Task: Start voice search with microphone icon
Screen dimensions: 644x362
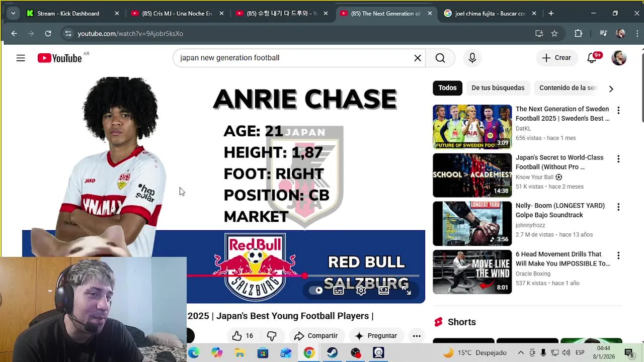Action: point(472,58)
